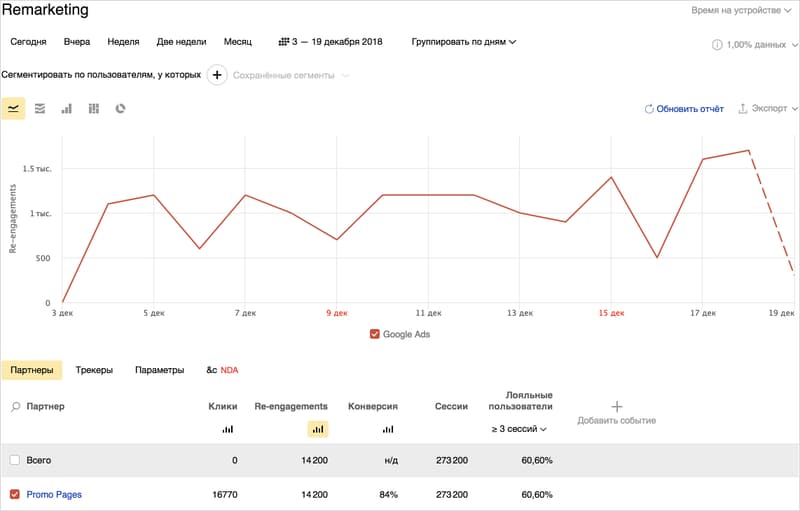Switch to stacked area chart icon
Screen dimensions: 800x511
[40, 109]
